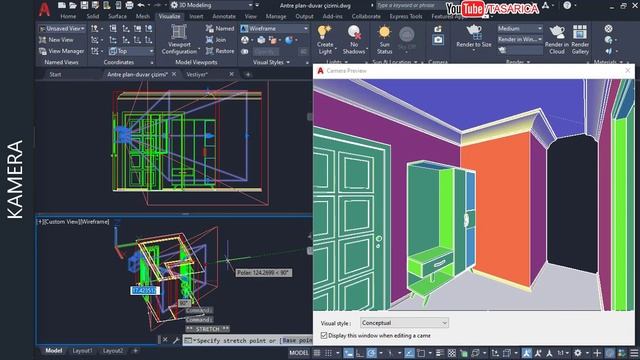Image resolution: width=640 pixels, height=360 pixels.
Task: Click the workspace switching gear in status bar
Action: pyautogui.click(x=578, y=353)
